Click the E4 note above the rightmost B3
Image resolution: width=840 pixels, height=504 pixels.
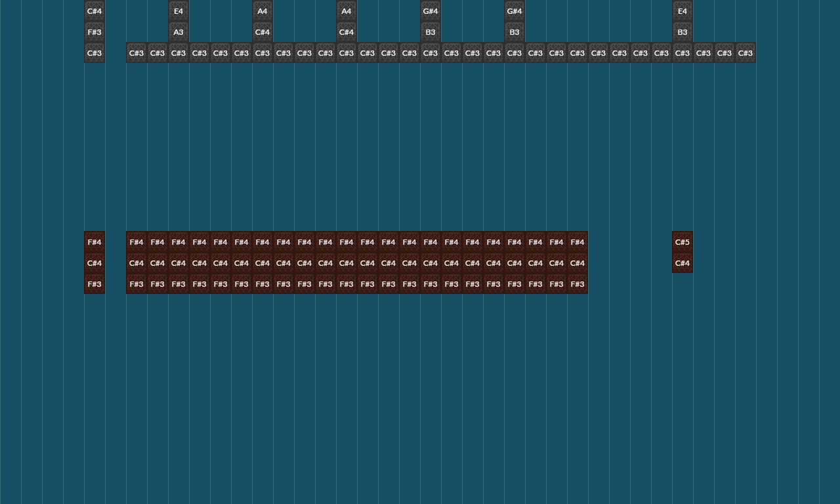coord(682,10)
